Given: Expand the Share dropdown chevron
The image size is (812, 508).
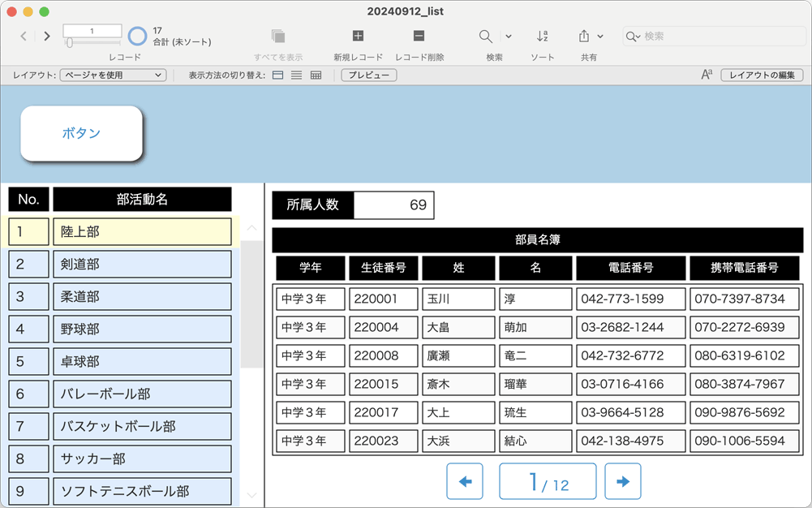Looking at the screenshot, I should [600, 37].
